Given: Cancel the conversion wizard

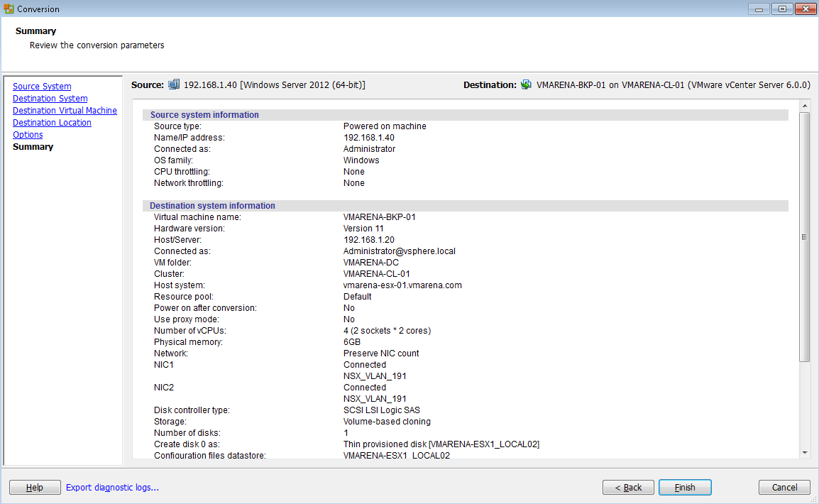Looking at the screenshot, I should pos(784,487).
